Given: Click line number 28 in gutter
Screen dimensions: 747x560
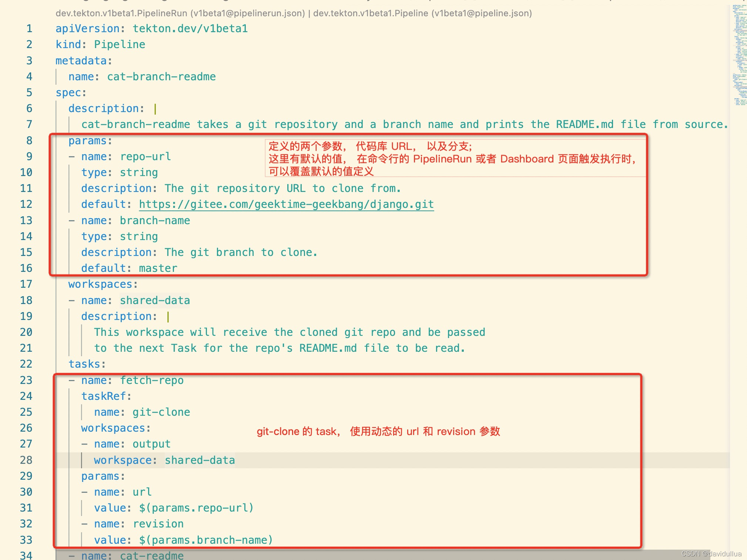Looking at the screenshot, I should pyautogui.click(x=26, y=460).
